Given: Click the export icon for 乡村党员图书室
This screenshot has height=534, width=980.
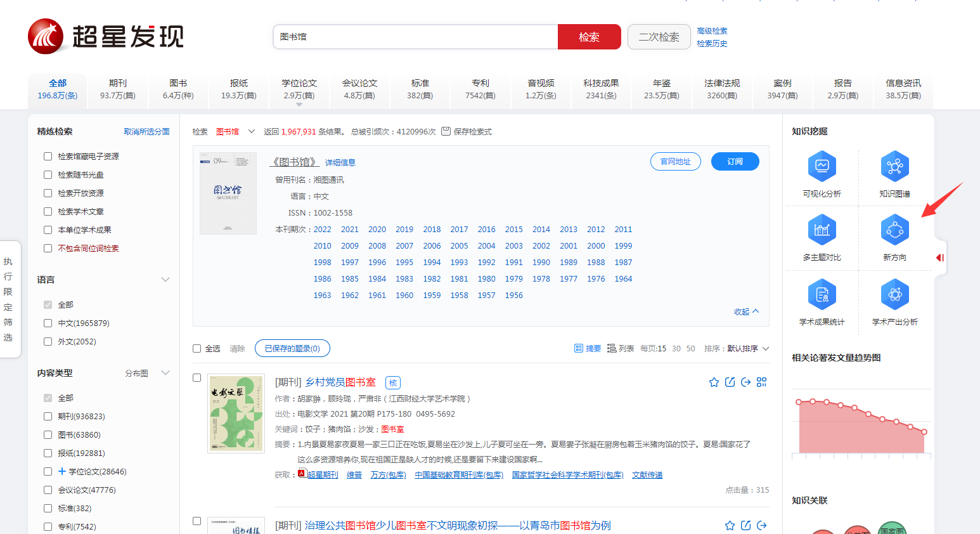Looking at the screenshot, I should (x=730, y=382).
